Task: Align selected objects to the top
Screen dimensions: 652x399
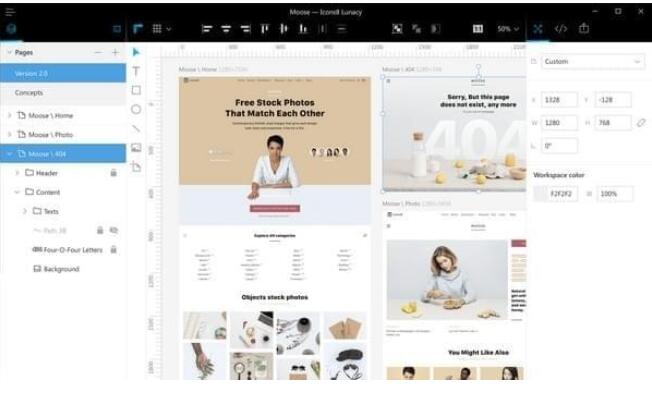Action: tap(264, 29)
